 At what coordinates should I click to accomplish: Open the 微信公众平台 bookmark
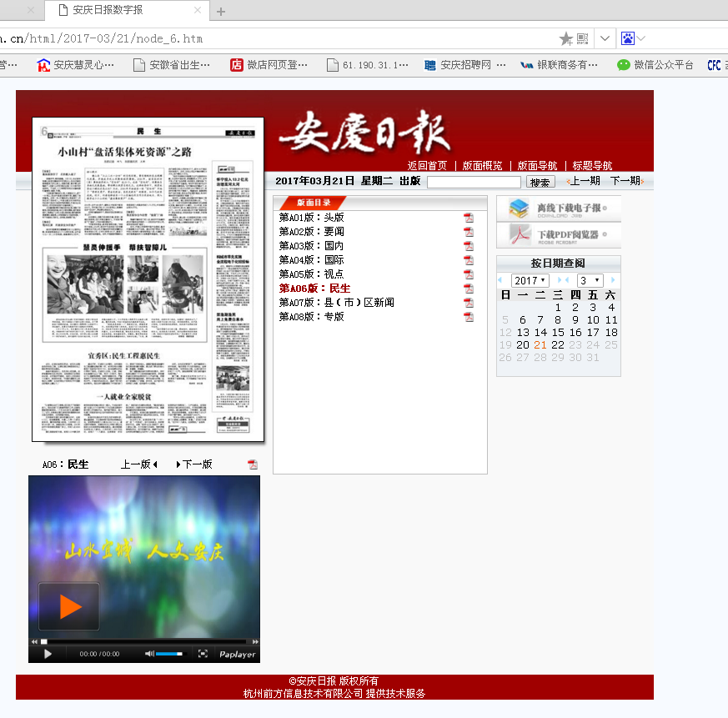point(655,65)
